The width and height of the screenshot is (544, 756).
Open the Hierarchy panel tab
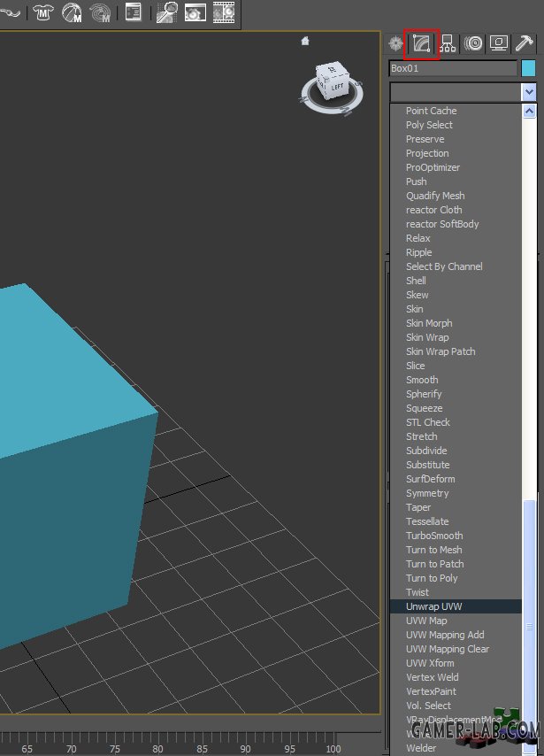pyautogui.click(x=448, y=43)
